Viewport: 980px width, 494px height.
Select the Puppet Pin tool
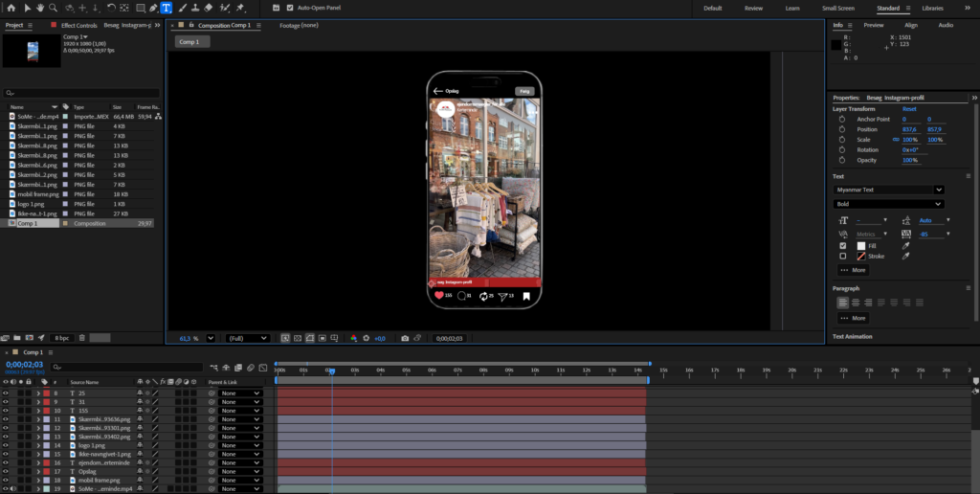(x=240, y=8)
